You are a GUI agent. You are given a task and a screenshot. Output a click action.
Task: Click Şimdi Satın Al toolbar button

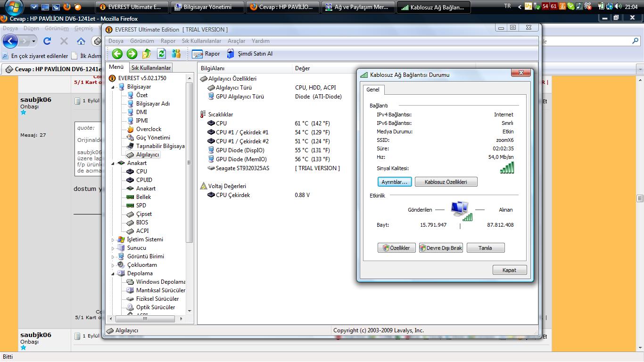249,54
